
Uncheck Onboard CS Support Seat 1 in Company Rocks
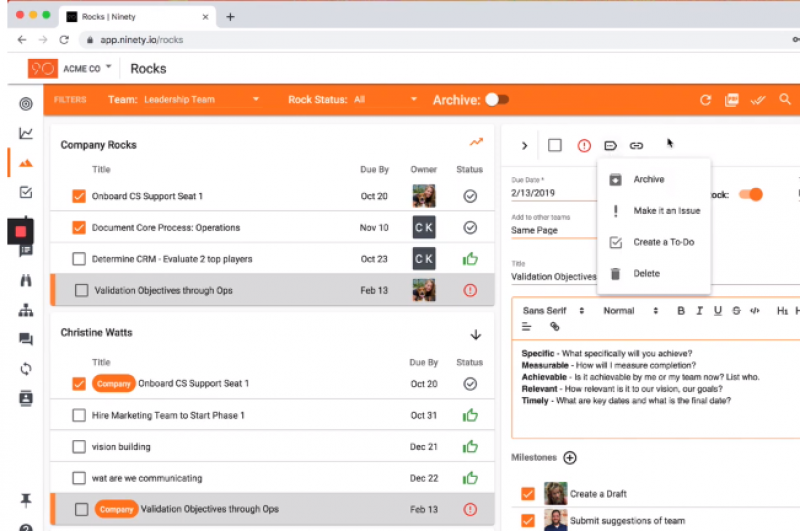click(x=79, y=197)
